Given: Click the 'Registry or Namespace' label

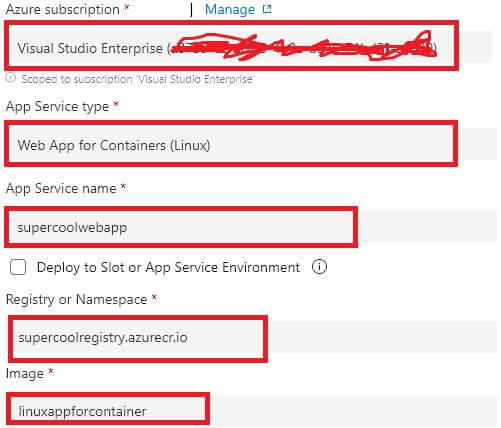Looking at the screenshot, I should [76, 299].
